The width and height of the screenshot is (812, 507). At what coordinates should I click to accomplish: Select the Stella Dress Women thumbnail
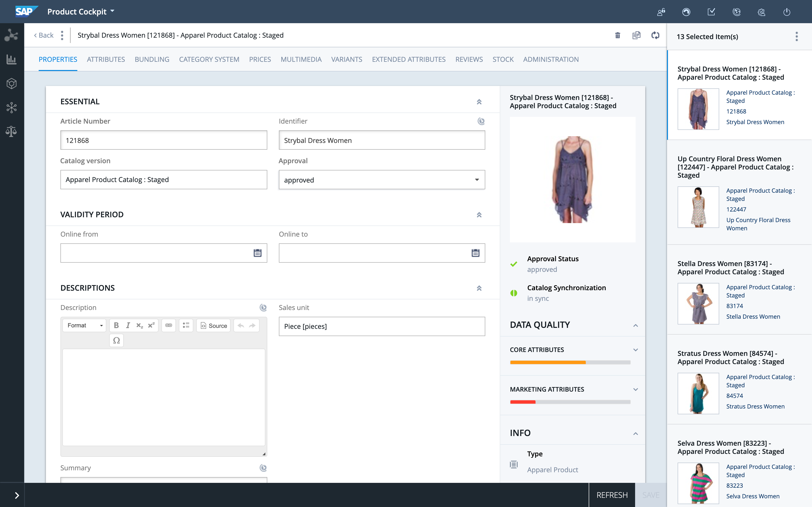698,303
